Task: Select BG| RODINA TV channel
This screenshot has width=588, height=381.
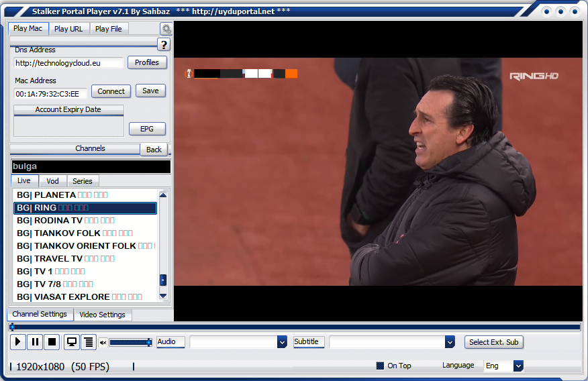Action: [85, 220]
